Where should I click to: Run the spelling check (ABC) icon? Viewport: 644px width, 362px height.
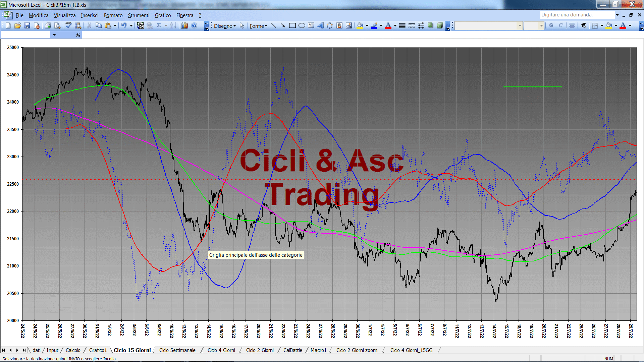point(68,25)
